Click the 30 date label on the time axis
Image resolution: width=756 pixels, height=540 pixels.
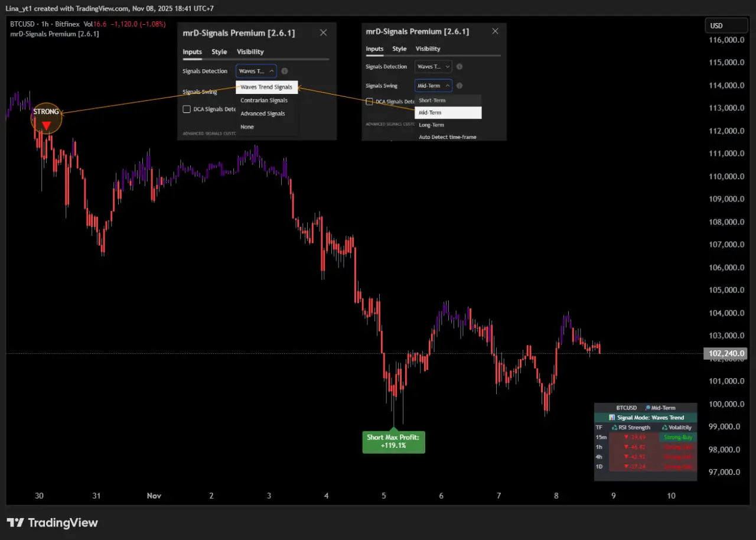[39, 496]
